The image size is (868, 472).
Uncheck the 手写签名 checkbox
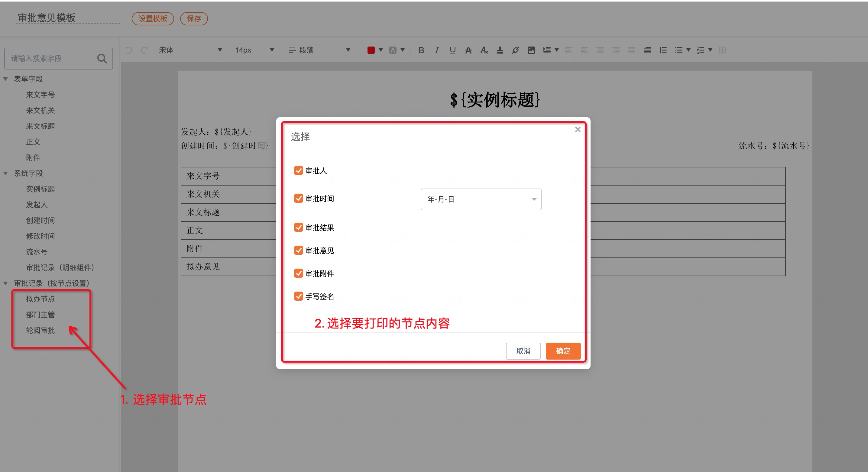[298, 296]
